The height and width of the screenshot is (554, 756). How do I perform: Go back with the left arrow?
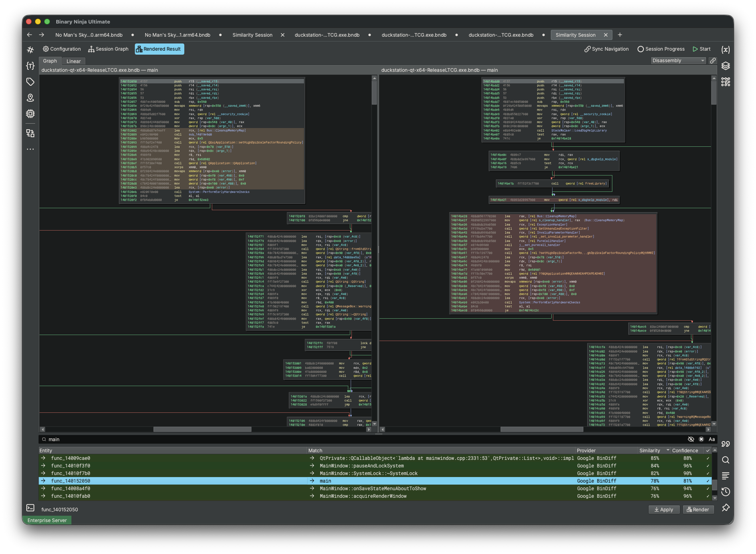30,35
